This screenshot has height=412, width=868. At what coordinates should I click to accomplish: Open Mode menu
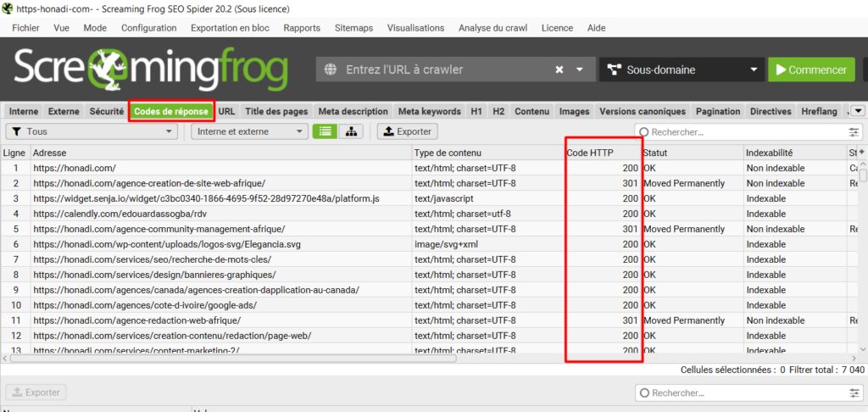pyautogui.click(x=95, y=28)
